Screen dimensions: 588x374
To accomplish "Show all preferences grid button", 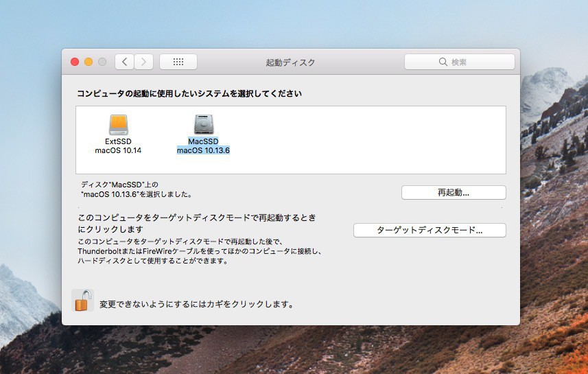I will 178,62.
